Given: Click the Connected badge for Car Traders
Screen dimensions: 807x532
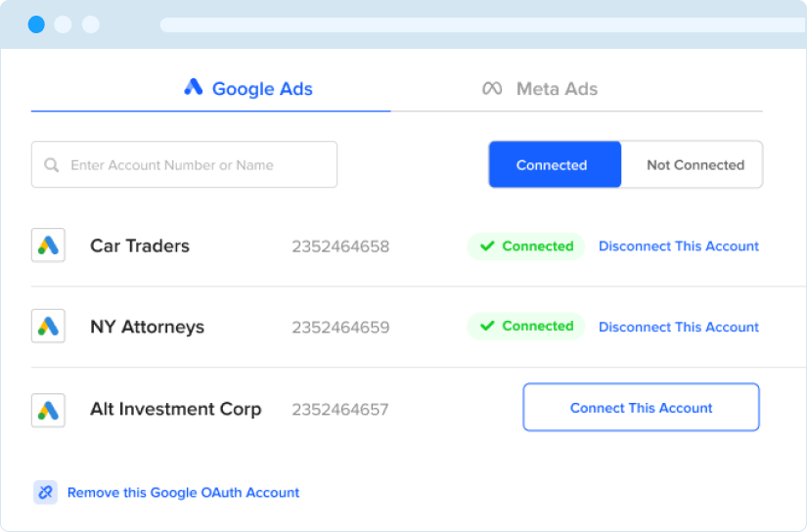Looking at the screenshot, I should click(526, 246).
